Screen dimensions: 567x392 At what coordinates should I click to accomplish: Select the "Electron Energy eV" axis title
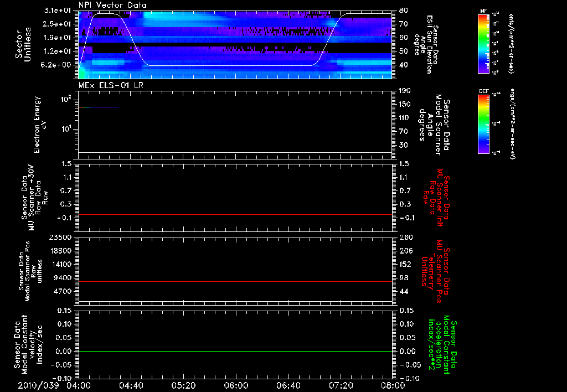pos(40,125)
